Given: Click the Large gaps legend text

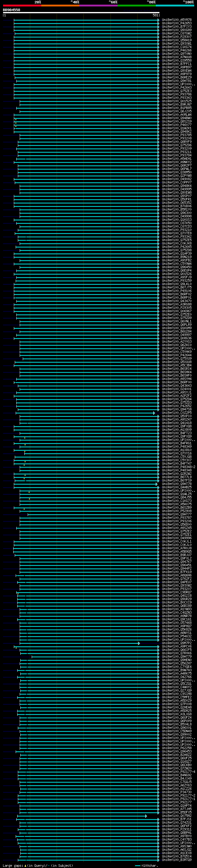Looking at the screenshot, I should click(x=13, y=865).
